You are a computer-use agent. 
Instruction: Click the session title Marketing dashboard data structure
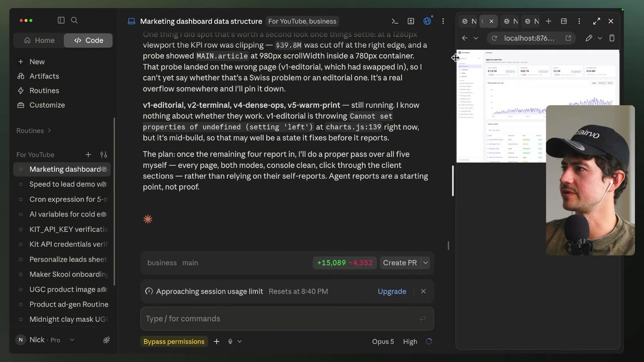[201, 21]
